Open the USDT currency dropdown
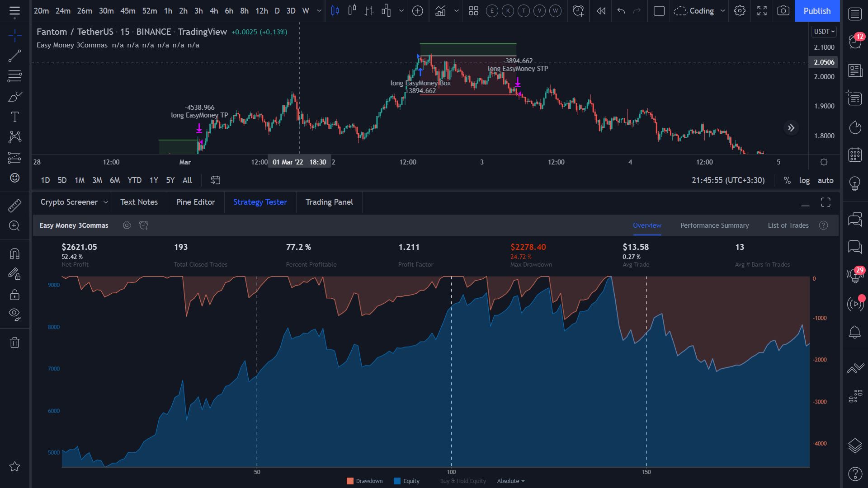The height and width of the screenshot is (488, 868). pyautogui.click(x=824, y=32)
